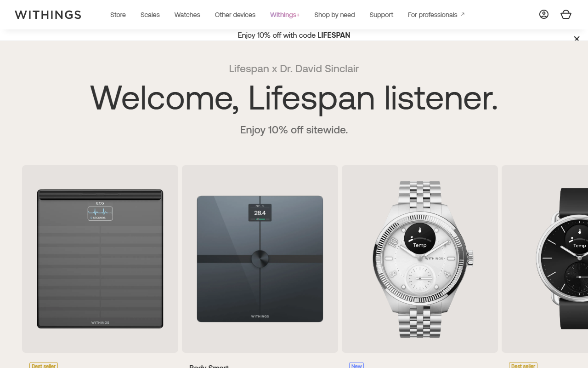Click Best seller badge under ECG scale
Image resolution: width=588 pixels, height=368 pixels.
(44, 366)
